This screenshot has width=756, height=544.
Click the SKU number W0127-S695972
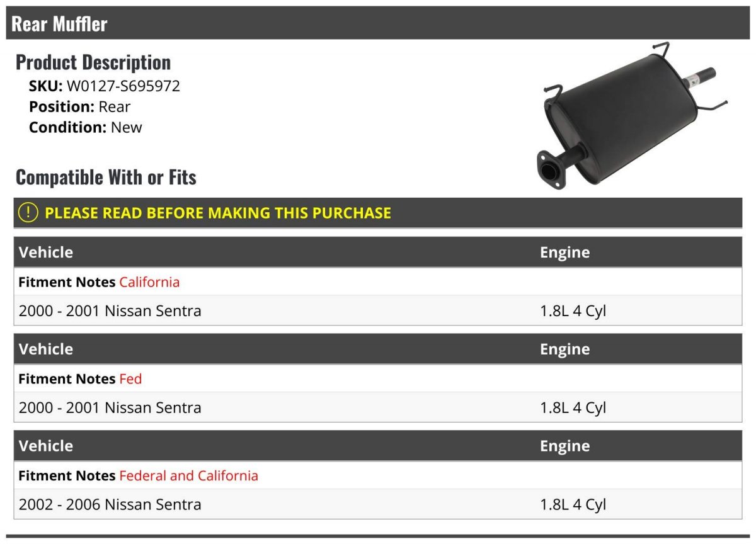123,86
